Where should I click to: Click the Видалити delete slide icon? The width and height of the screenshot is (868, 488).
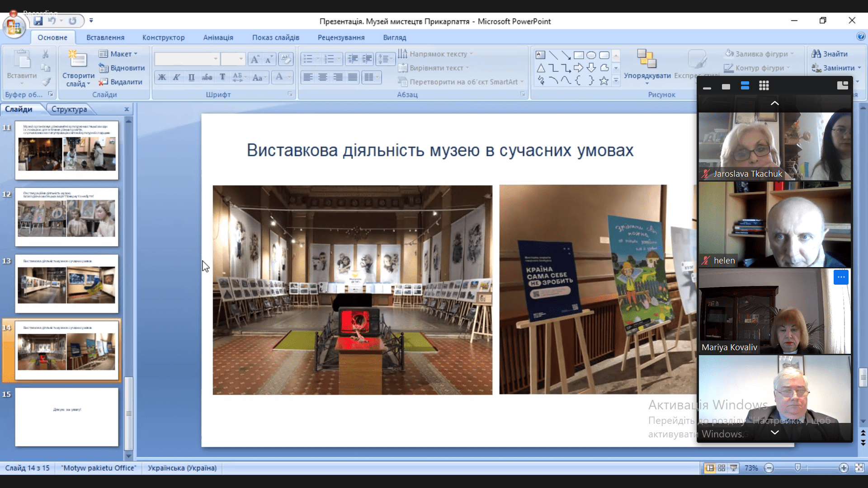click(x=104, y=82)
